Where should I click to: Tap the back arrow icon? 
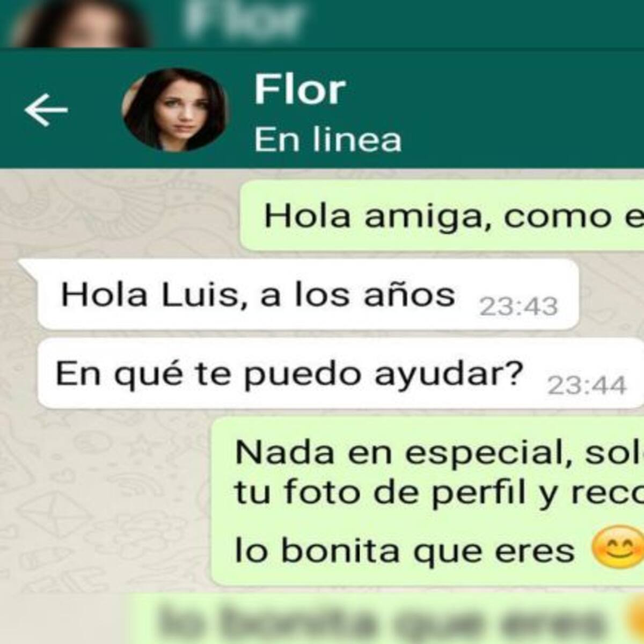pos(46,109)
